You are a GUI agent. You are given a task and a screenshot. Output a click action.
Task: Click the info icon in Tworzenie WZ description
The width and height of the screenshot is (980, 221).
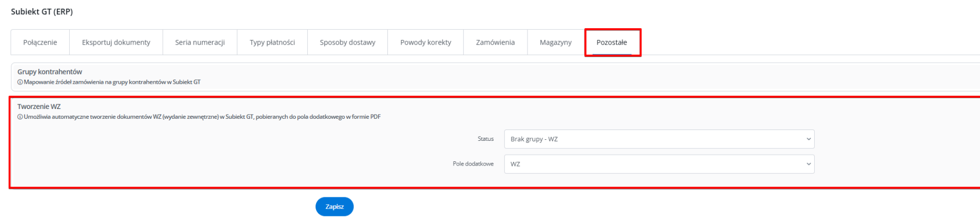20,117
